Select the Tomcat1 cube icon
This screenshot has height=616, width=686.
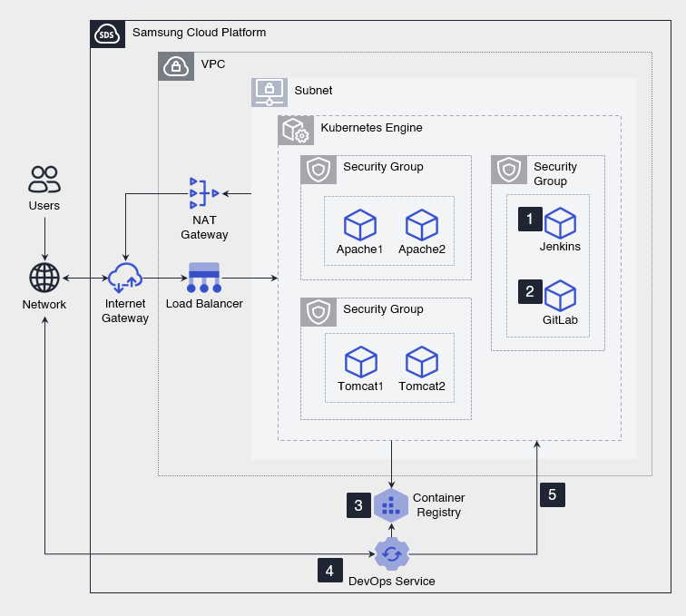coord(360,362)
